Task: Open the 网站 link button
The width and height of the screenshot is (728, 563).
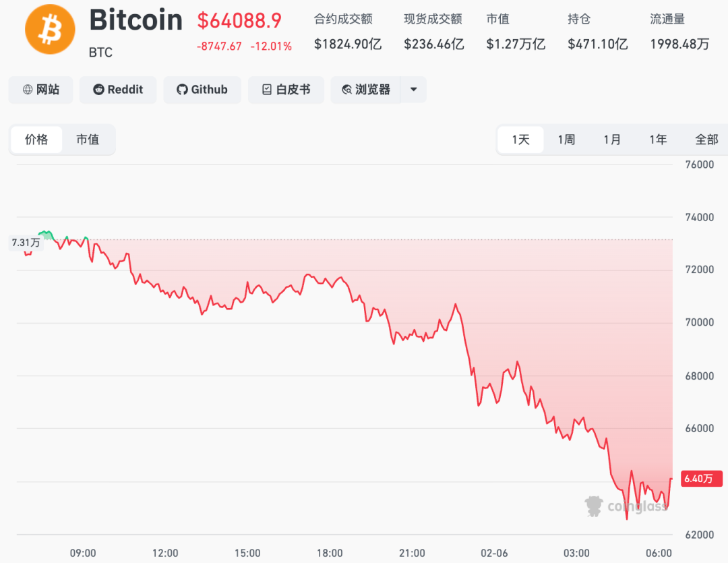Action: [40, 90]
